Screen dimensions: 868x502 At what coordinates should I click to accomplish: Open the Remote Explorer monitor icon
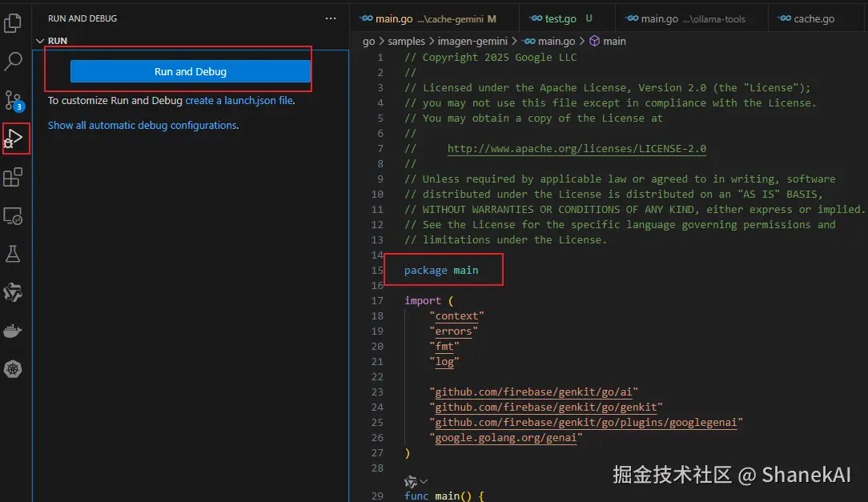point(13,216)
